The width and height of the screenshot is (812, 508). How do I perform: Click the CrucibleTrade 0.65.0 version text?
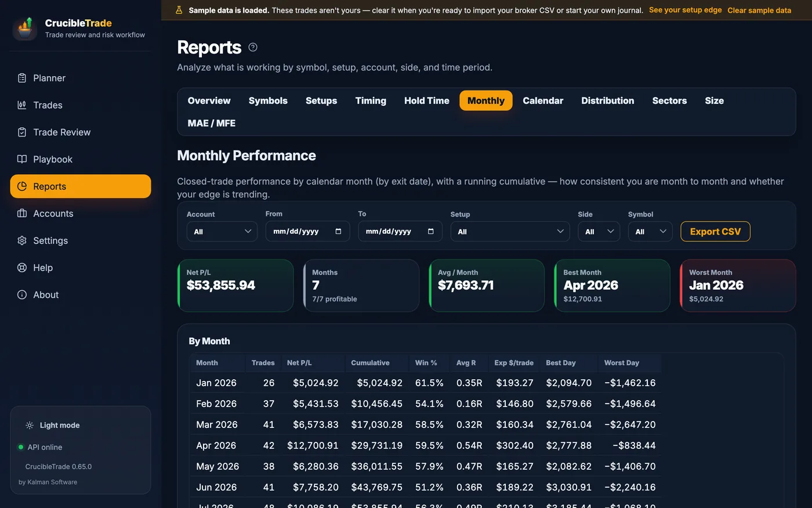click(59, 467)
